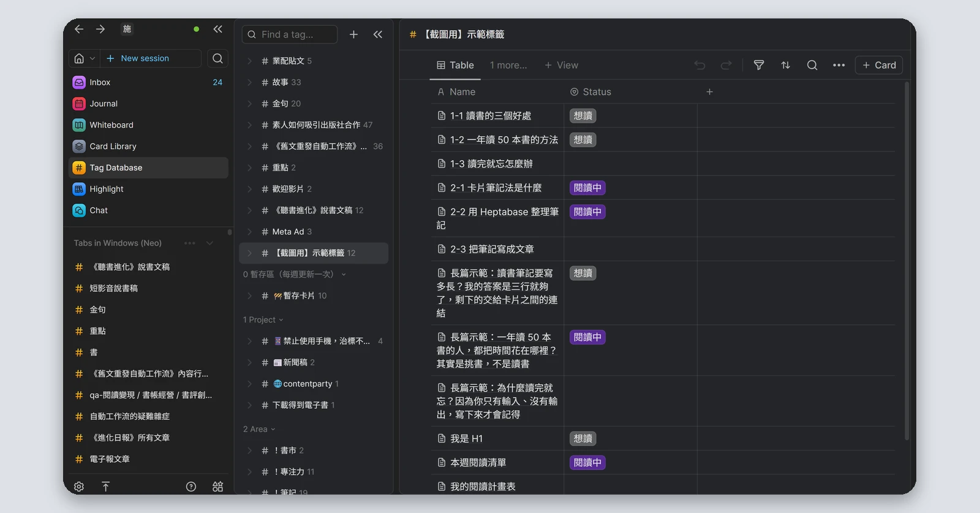This screenshot has height=513, width=980.
Task: Select the Table view tab
Action: point(455,65)
